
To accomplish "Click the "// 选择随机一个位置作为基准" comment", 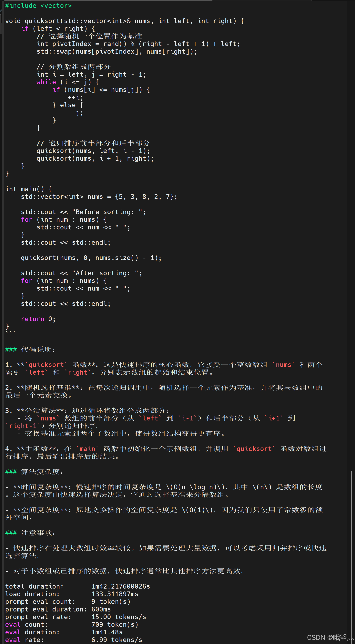I will pos(89,36).
